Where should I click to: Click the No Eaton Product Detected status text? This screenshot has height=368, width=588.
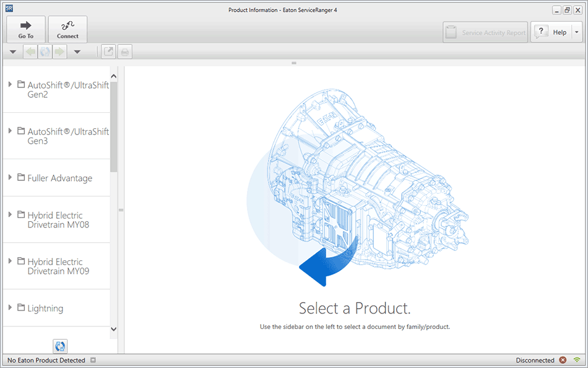click(x=46, y=360)
